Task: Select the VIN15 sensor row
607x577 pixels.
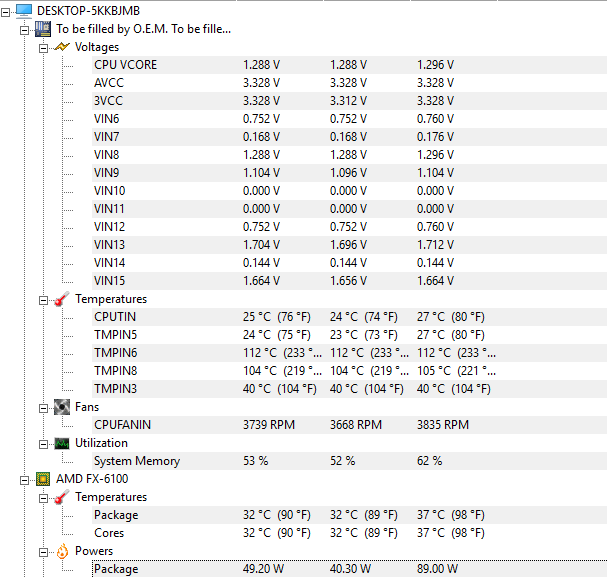Action: click(x=350, y=281)
